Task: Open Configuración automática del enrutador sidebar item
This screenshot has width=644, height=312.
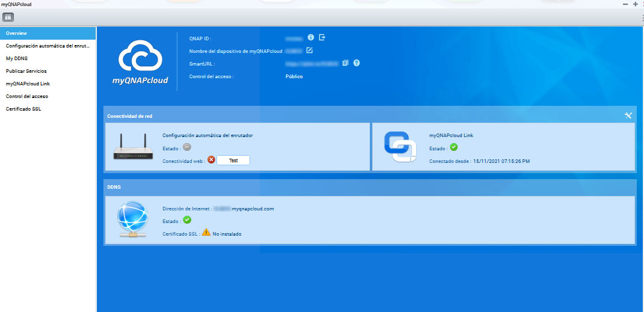Action: pyautogui.click(x=48, y=46)
